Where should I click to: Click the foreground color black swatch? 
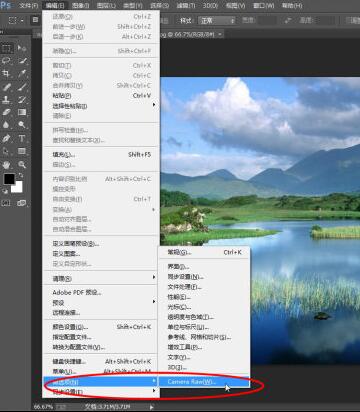click(8, 179)
